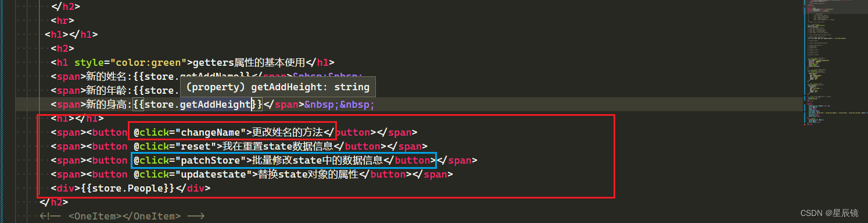Click the h1 style color:green attribute
This screenshot has width=868, height=223.
click(131, 62)
